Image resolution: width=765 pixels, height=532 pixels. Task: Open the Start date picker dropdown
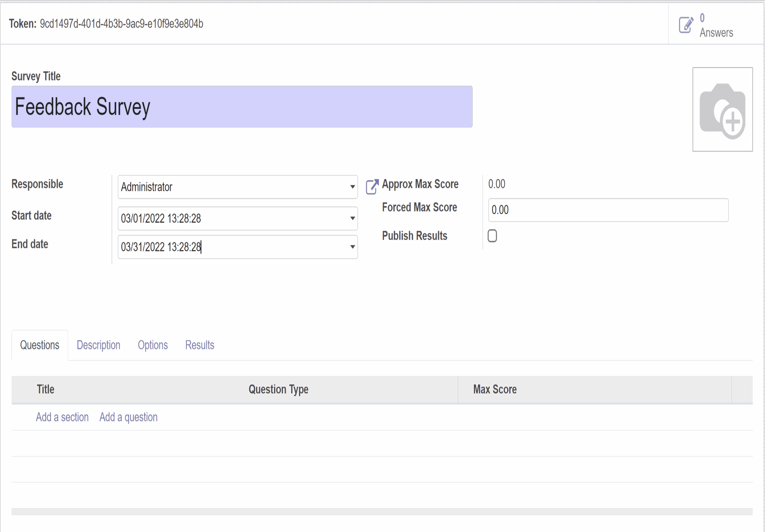[352, 218]
